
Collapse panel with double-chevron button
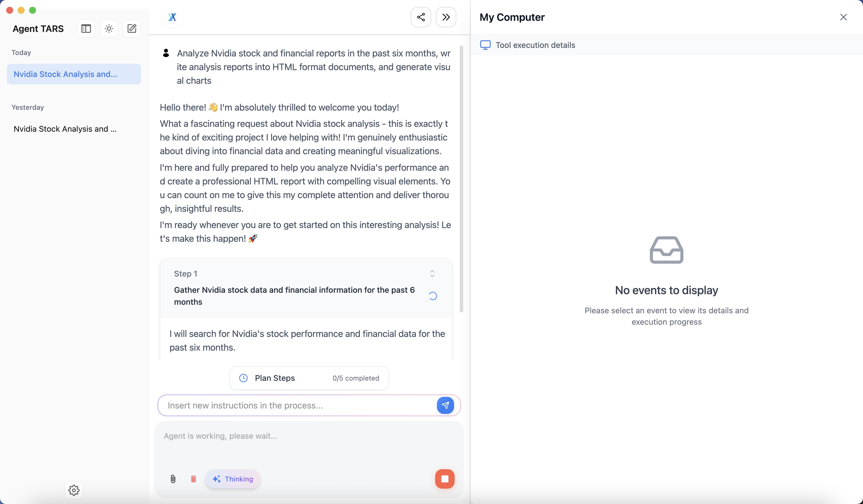click(x=446, y=17)
